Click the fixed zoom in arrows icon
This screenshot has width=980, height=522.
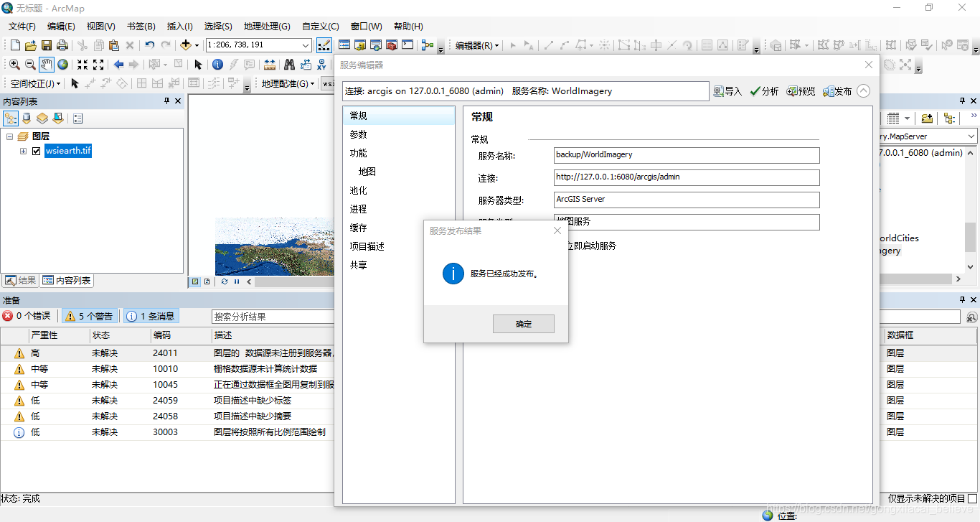[83, 65]
